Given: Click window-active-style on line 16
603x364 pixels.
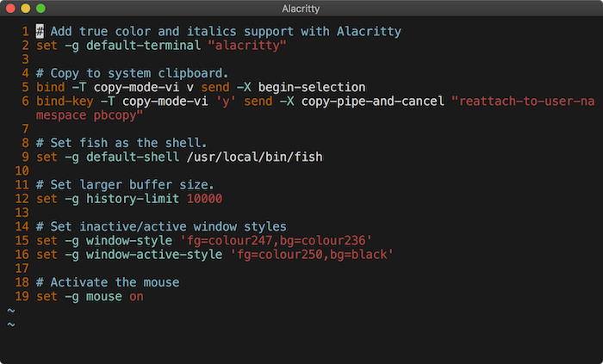Looking at the screenshot, I should pos(154,254).
